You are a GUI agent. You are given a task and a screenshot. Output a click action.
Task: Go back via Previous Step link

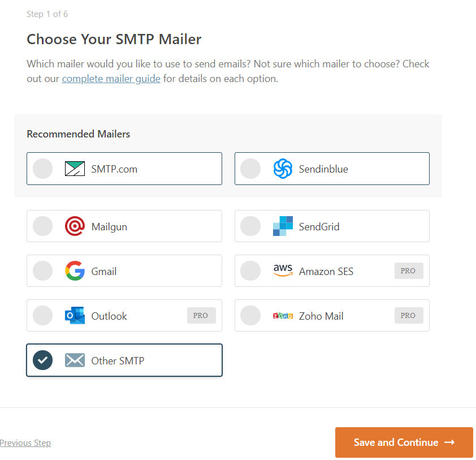point(25,443)
